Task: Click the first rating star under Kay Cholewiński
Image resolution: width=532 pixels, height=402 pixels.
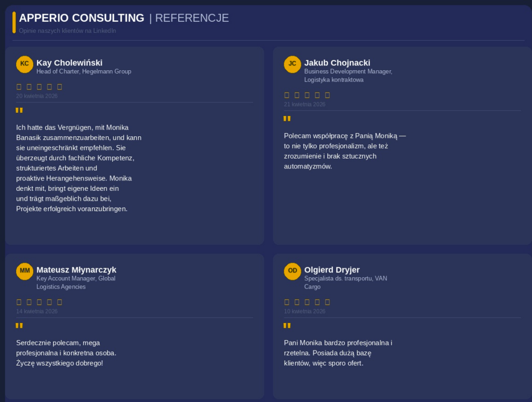Action: point(19,87)
